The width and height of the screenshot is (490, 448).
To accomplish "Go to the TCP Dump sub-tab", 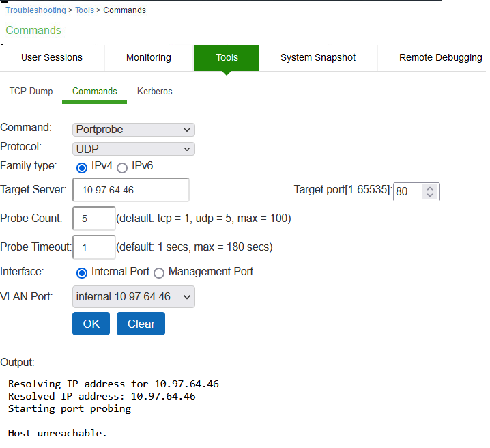I will click(31, 92).
